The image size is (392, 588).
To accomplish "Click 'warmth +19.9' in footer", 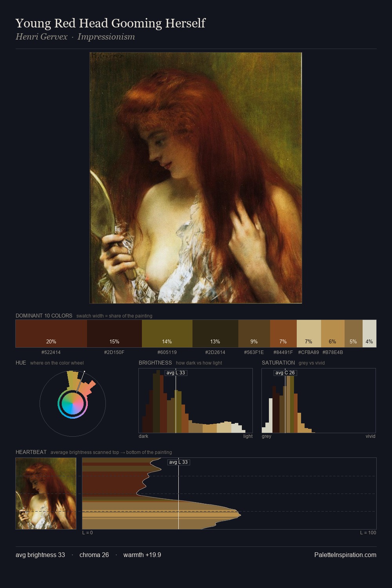I will pyautogui.click(x=142, y=555).
